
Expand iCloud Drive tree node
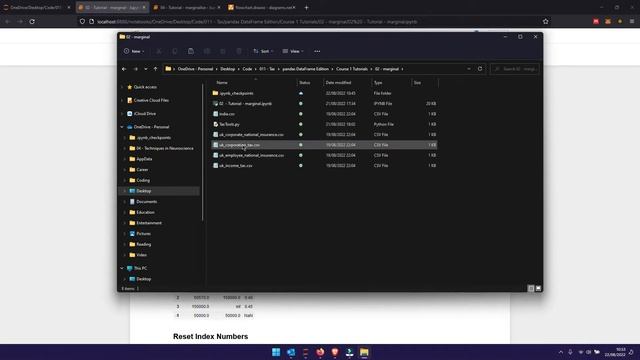tap(122, 114)
